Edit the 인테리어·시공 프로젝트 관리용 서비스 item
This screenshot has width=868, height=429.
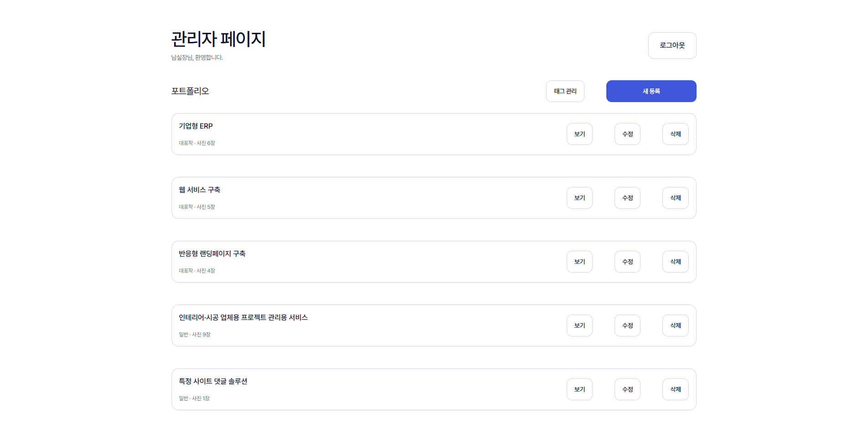(x=627, y=326)
